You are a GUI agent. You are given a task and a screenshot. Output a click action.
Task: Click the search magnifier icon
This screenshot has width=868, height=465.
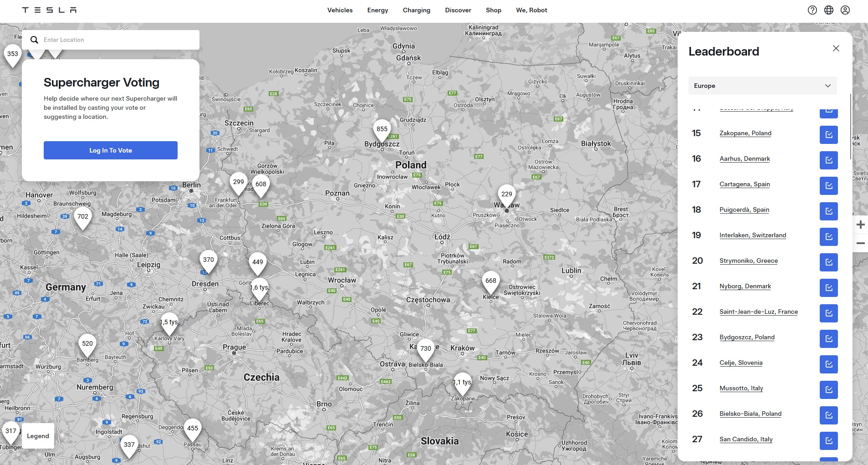tap(34, 40)
